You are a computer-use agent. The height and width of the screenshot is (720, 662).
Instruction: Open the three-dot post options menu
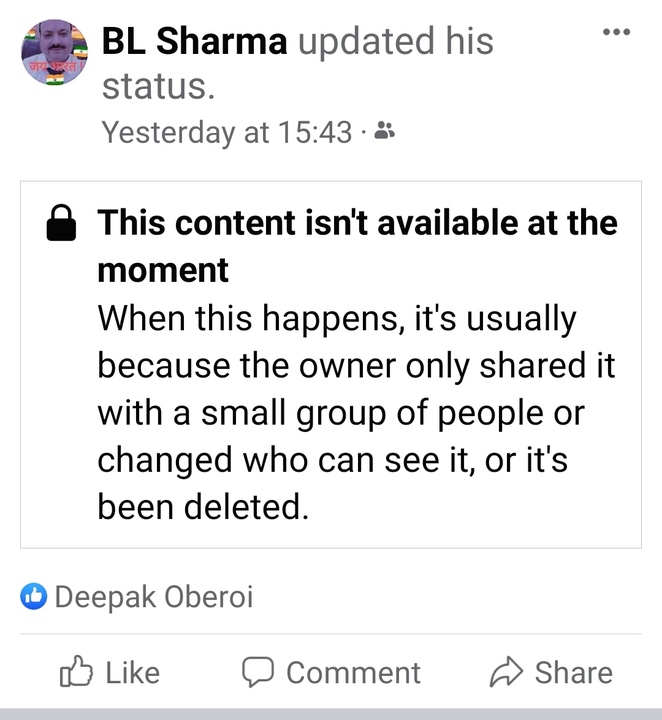pos(616,32)
